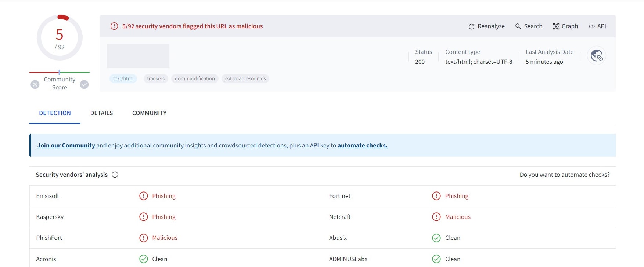Click the Netcraft vendor name
This screenshot has width=644, height=267.
[340, 217]
